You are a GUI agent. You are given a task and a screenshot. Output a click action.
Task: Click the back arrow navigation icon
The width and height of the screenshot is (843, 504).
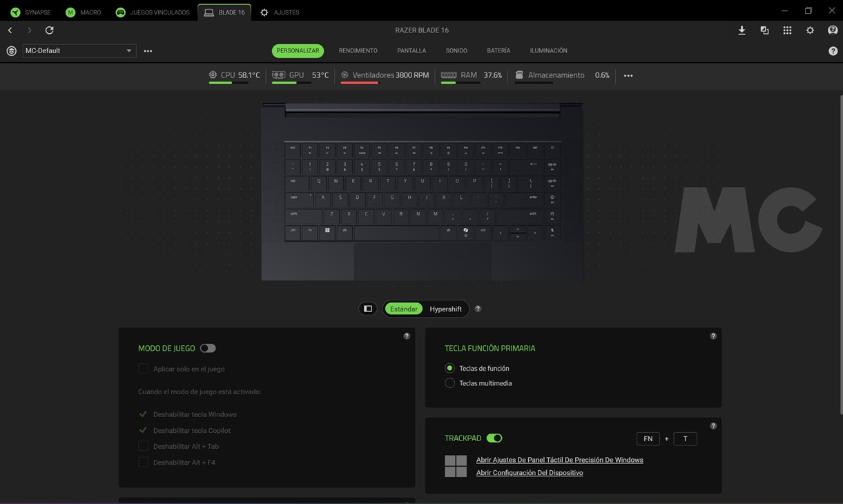tap(10, 30)
